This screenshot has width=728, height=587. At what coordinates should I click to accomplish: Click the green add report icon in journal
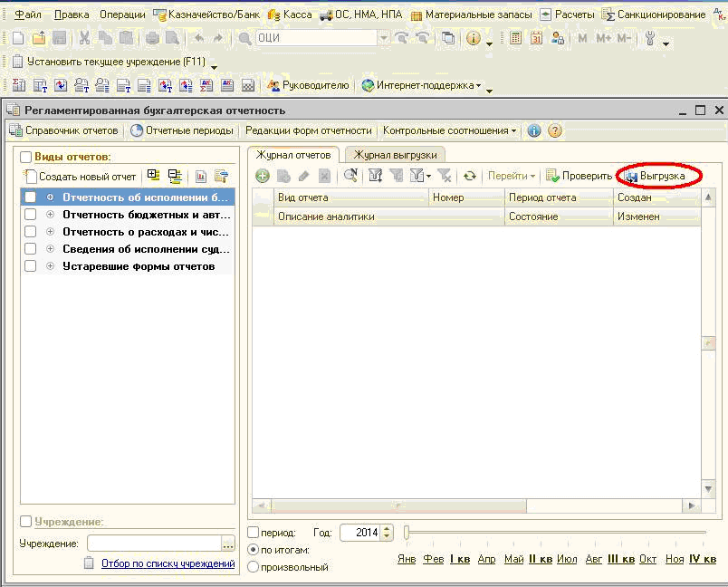[x=263, y=176]
